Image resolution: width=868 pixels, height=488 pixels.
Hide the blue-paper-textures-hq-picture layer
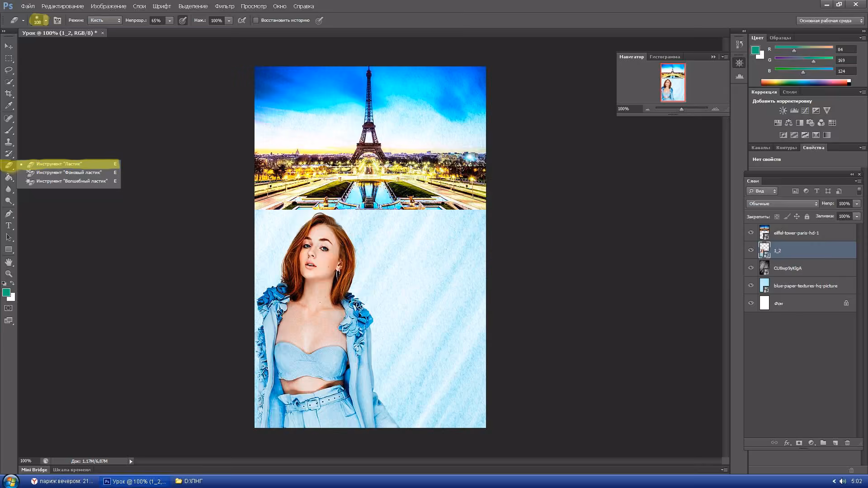coord(751,286)
